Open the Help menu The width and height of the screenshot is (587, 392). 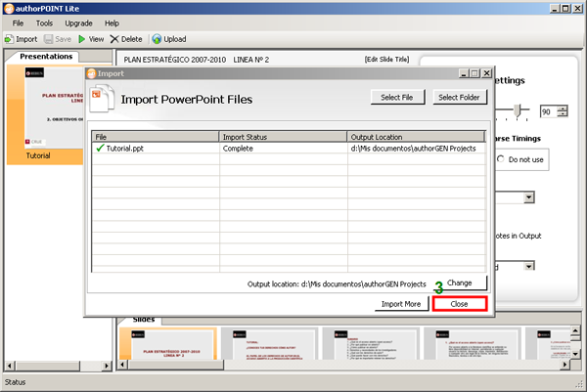click(112, 23)
